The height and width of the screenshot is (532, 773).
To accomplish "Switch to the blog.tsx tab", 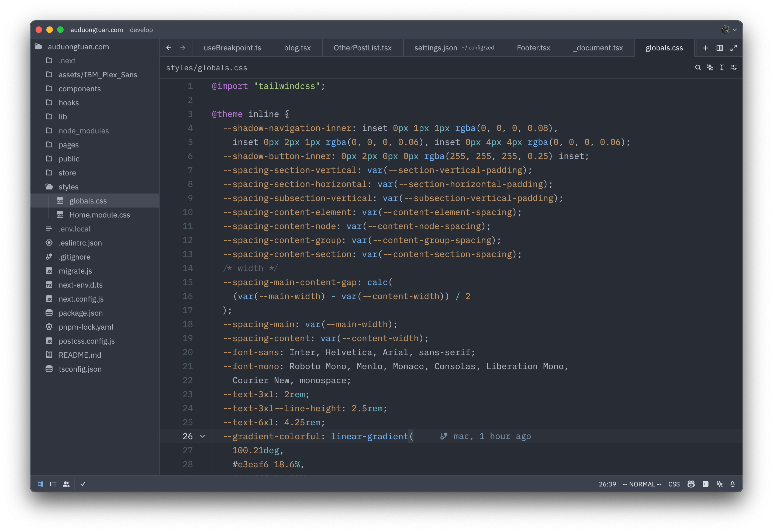I will [x=297, y=48].
